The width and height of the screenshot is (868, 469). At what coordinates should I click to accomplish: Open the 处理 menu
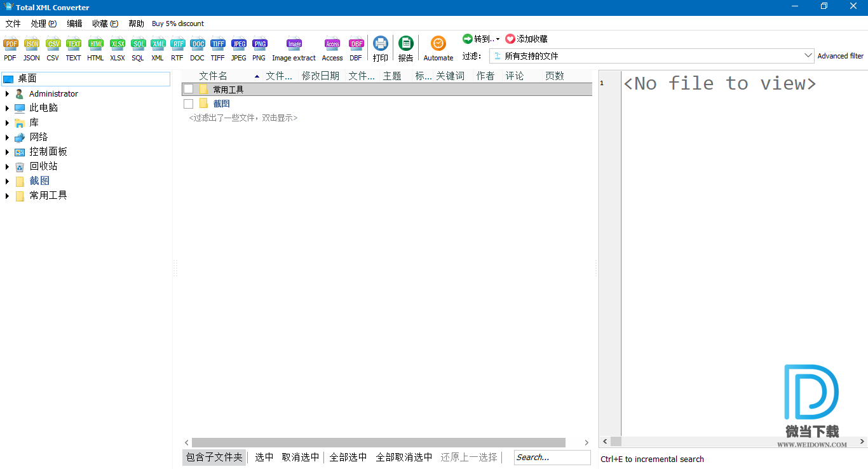[43, 24]
